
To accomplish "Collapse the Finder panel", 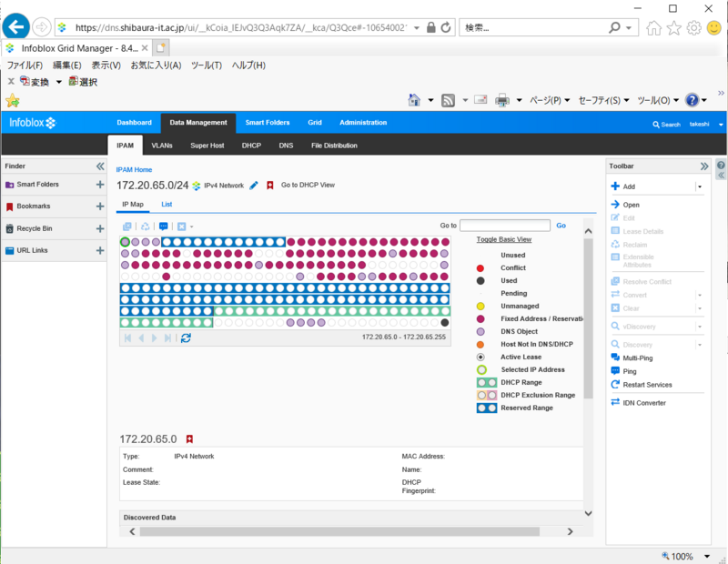I will click(x=100, y=166).
